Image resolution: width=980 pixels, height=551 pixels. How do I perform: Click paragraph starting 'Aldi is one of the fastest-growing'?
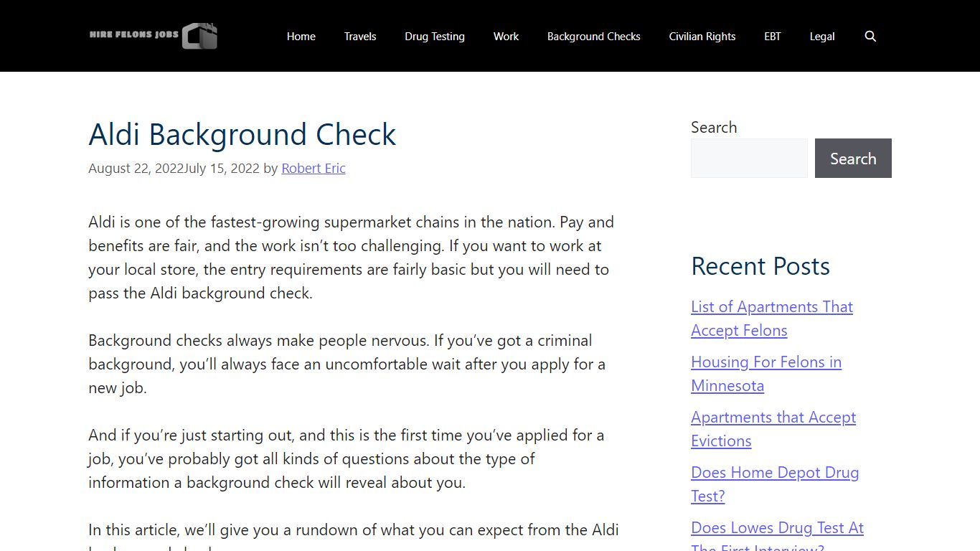click(x=352, y=258)
